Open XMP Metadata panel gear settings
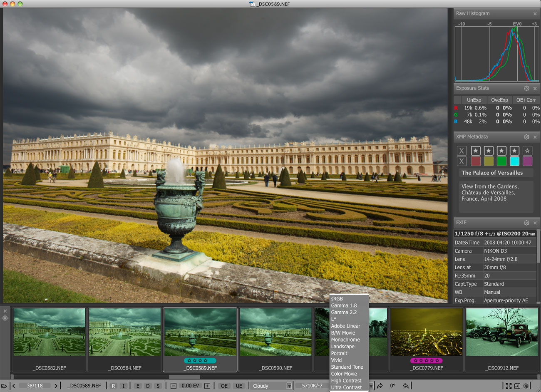 point(526,137)
